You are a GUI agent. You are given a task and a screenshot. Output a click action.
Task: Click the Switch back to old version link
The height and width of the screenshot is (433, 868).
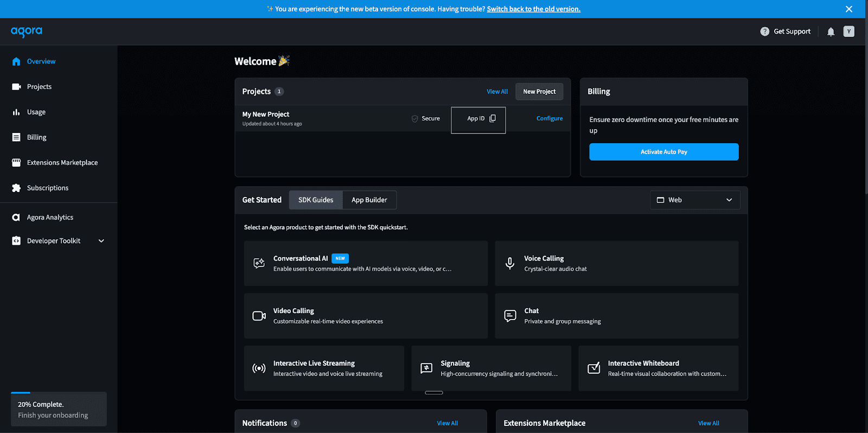tap(533, 9)
